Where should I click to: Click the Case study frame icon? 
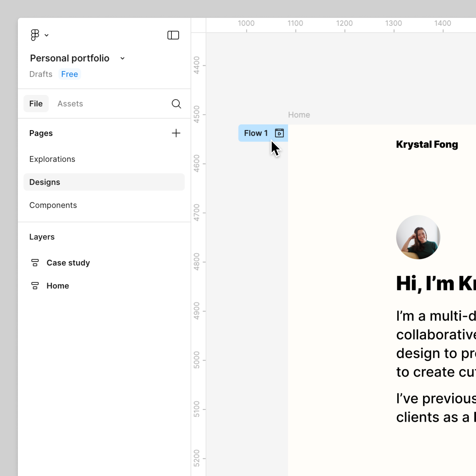coord(35,263)
